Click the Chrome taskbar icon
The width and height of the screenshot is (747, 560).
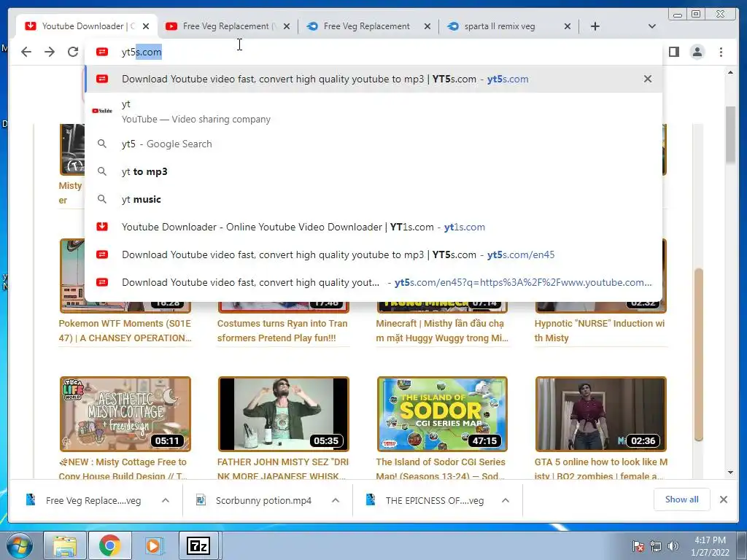pos(109,545)
